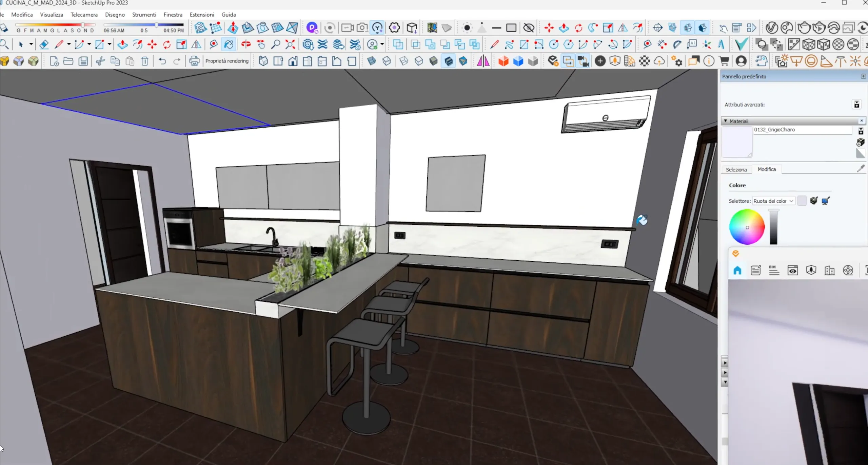Open the Estensioni menu
The width and height of the screenshot is (868, 465).
point(202,15)
